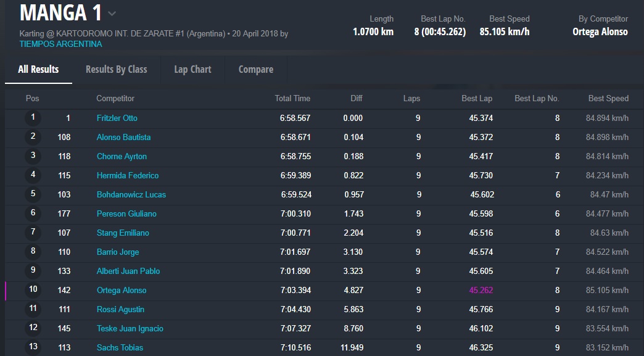Click position 1 circle badge

(33, 117)
